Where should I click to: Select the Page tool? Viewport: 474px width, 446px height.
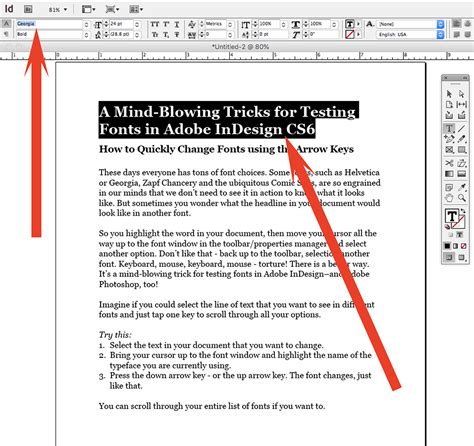pyautogui.click(x=449, y=105)
